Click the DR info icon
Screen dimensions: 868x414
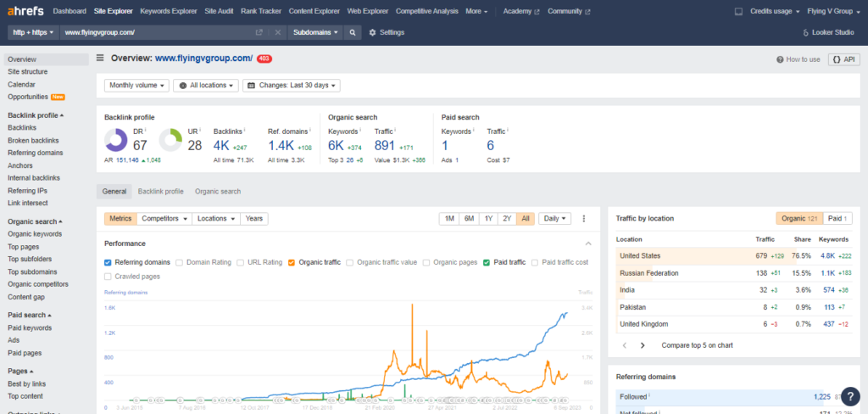point(146,131)
